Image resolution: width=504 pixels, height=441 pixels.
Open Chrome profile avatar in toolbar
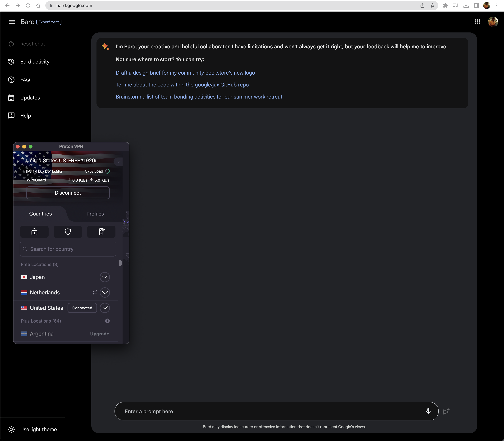pyautogui.click(x=486, y=5)
